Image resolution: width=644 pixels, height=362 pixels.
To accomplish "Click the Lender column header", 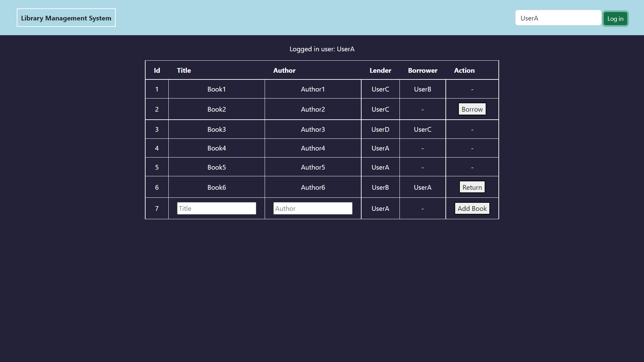I will tap(380, 70).
